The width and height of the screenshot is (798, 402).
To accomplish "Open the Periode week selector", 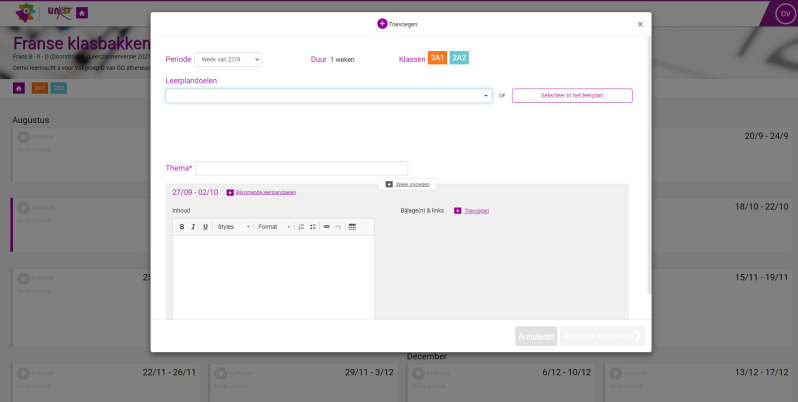I will [x=228, y=60].
